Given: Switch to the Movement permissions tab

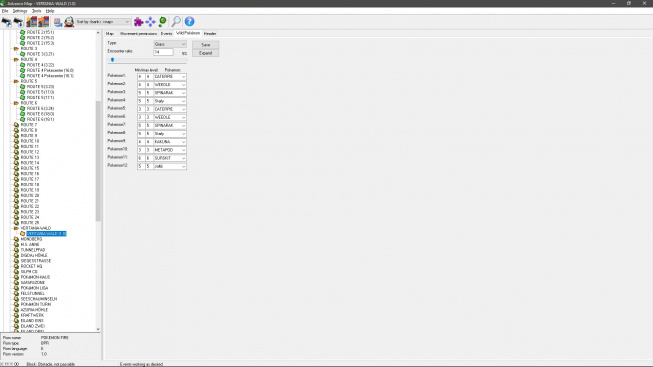Looking at the screenshot, I should 139,33.
